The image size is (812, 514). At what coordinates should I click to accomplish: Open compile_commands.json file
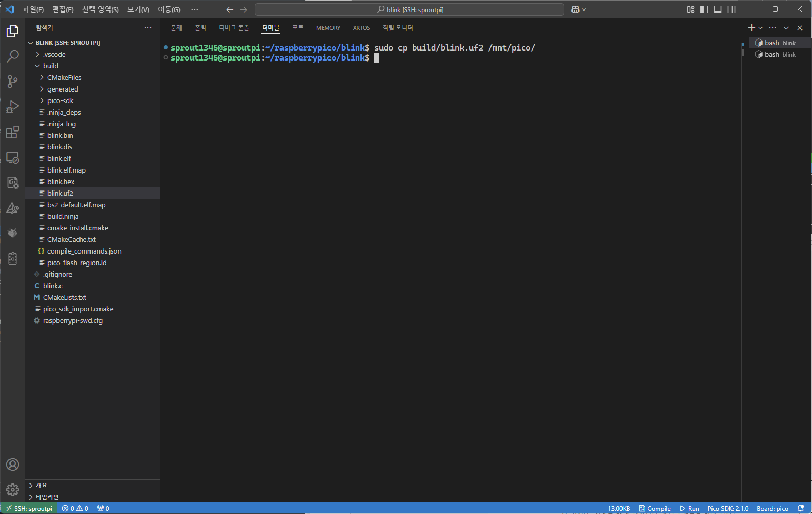click(x=93, y=251)
